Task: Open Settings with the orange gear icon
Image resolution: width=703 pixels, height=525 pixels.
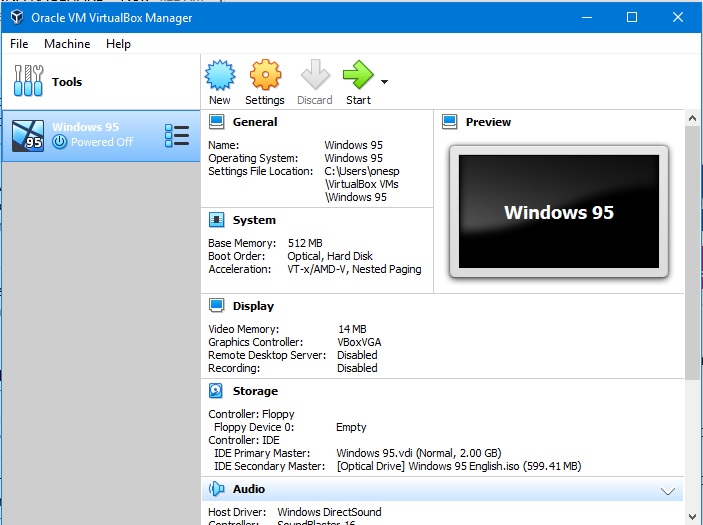Action: [x=265, y=75]
